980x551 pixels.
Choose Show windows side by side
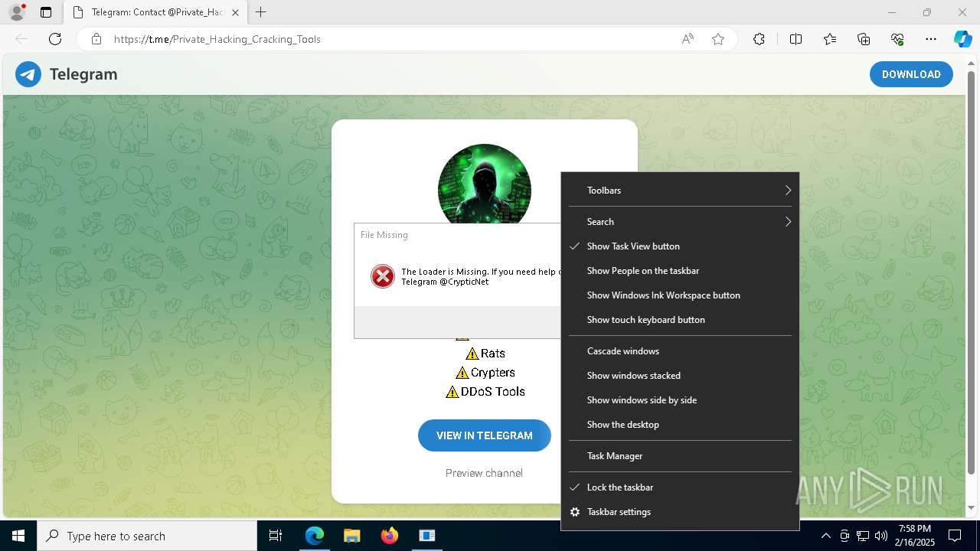click(680, 400)
